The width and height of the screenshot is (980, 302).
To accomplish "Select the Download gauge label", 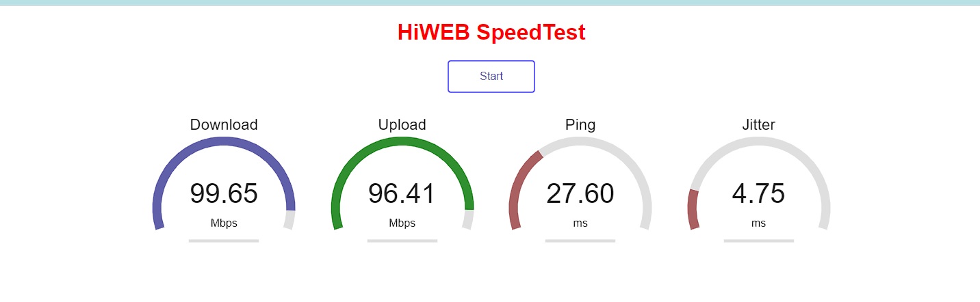I will [x=224, y=124].
